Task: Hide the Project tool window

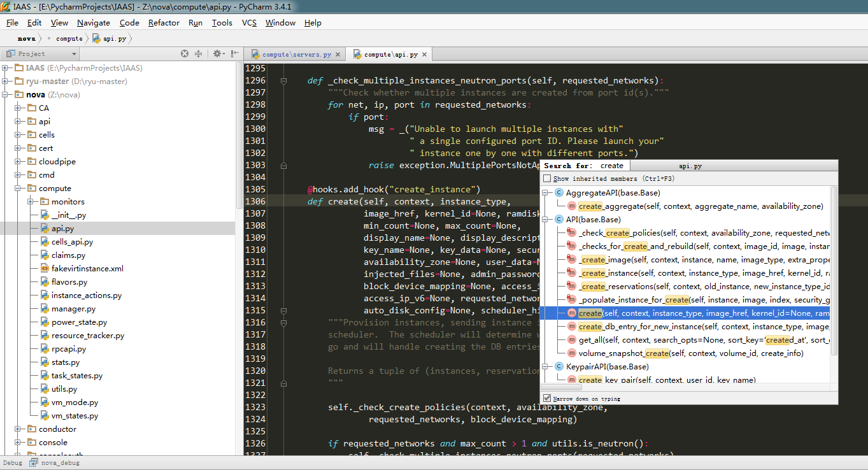Action: point(234,54)
